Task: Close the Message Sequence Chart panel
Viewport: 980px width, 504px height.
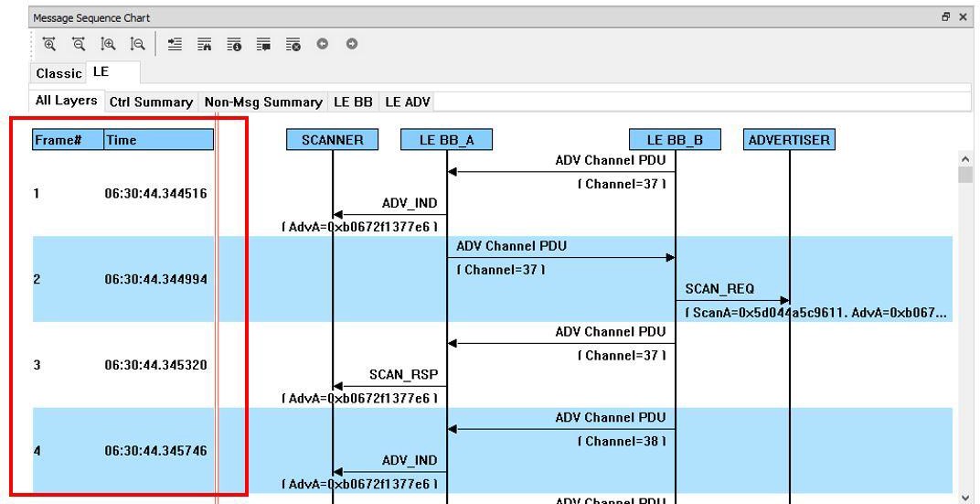Action: pyautogui.click(x=964, y=17)
